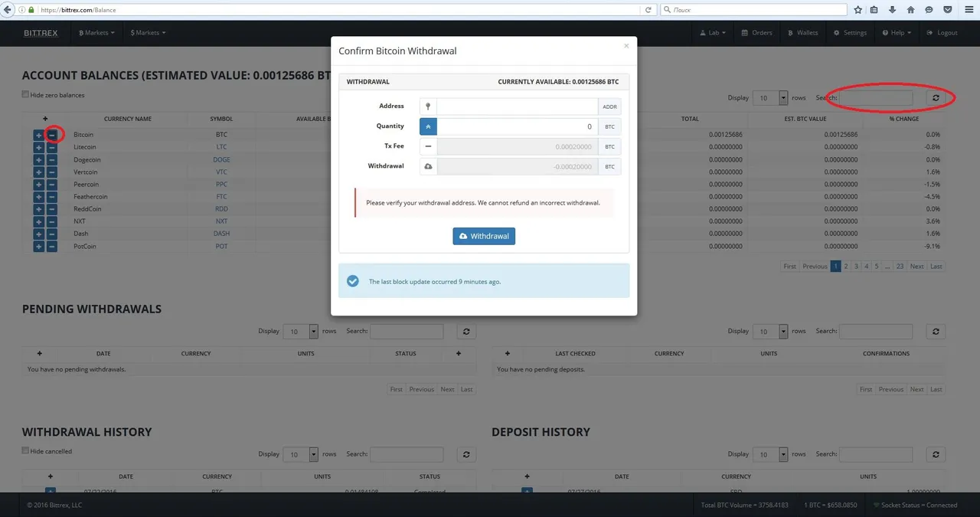
Task: Expand the Bitcoin Markets dropdown menu
Action: point(96,33)
